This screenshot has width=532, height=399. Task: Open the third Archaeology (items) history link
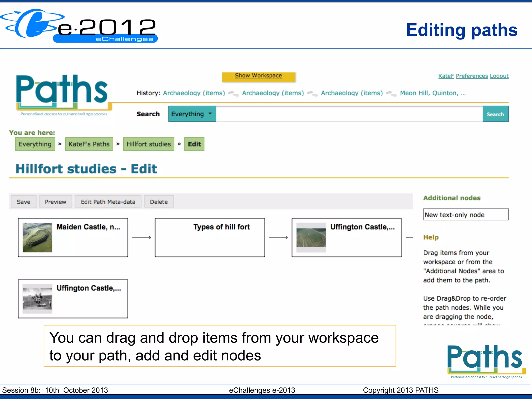pyautogui.click(x=352, y=93)
